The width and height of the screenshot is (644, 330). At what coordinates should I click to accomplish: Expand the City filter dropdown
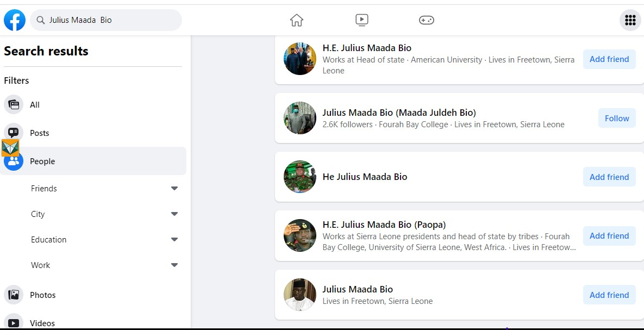174,214
